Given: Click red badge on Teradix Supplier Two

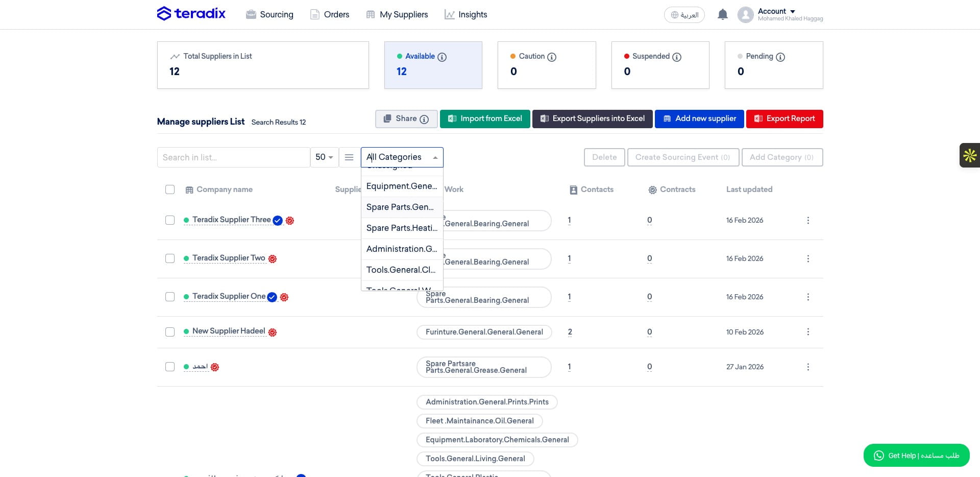Looking at the screenshot, I should pyautogui.click(x=273, y=259).
